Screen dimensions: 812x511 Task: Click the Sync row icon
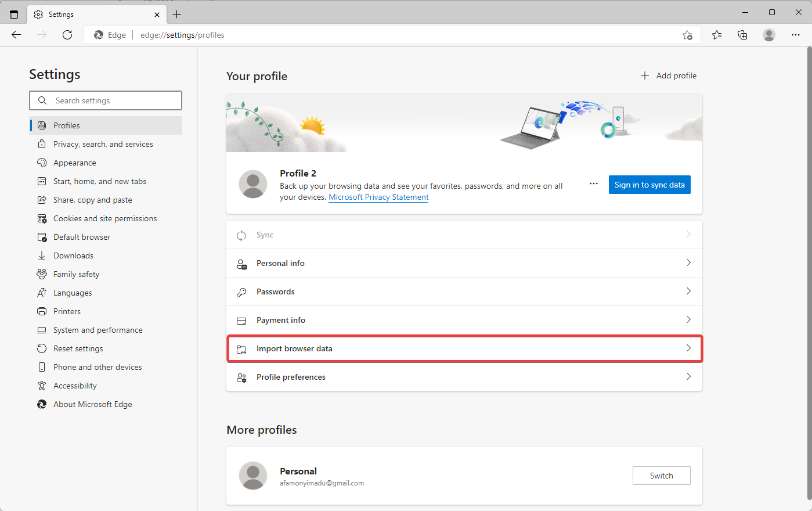(x=241, y=235)
